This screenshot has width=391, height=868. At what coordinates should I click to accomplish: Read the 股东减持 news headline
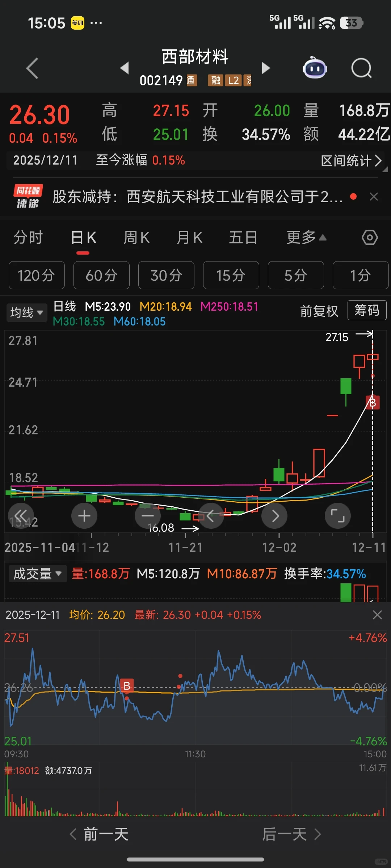point(198,197)
